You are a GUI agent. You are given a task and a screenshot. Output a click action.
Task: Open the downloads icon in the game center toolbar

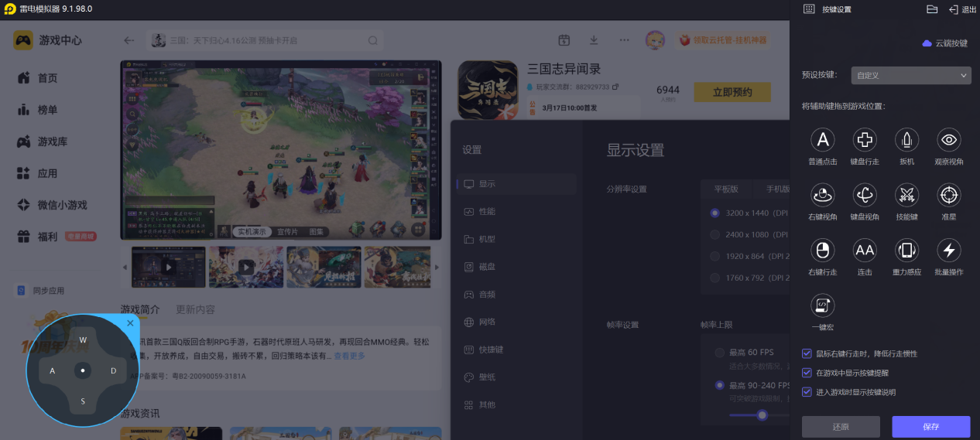594,40
